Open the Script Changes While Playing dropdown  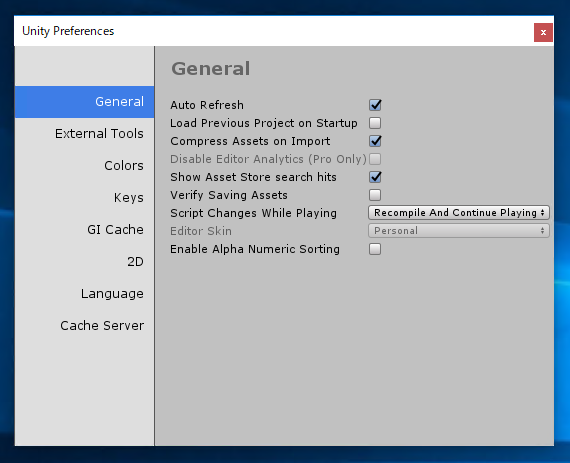point(459,213)
